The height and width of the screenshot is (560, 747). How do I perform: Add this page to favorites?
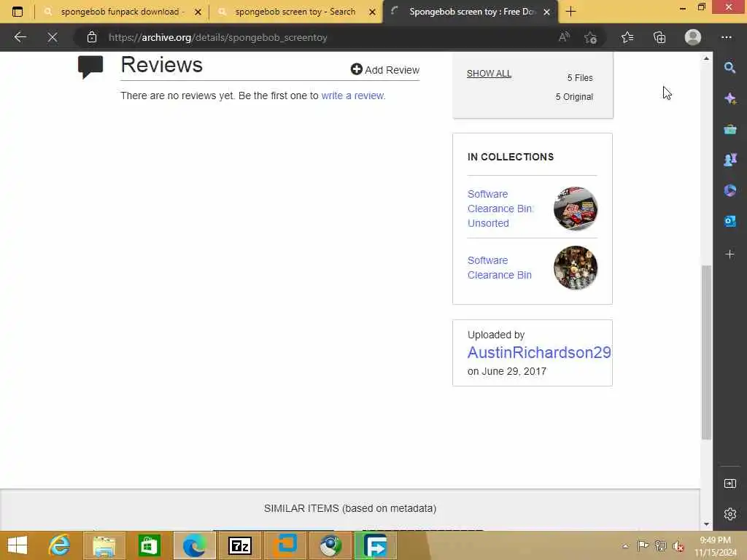[591, 37]
